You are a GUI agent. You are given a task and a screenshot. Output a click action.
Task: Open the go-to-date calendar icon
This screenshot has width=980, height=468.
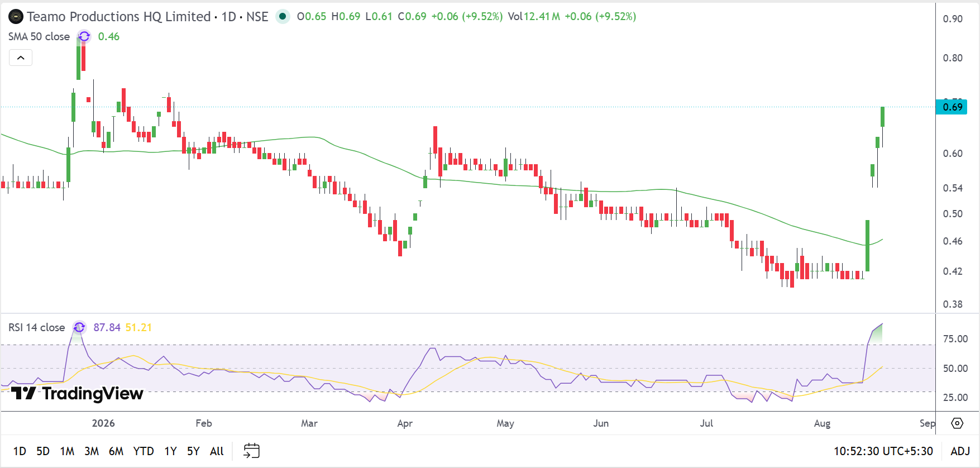(x=252, y=451)
